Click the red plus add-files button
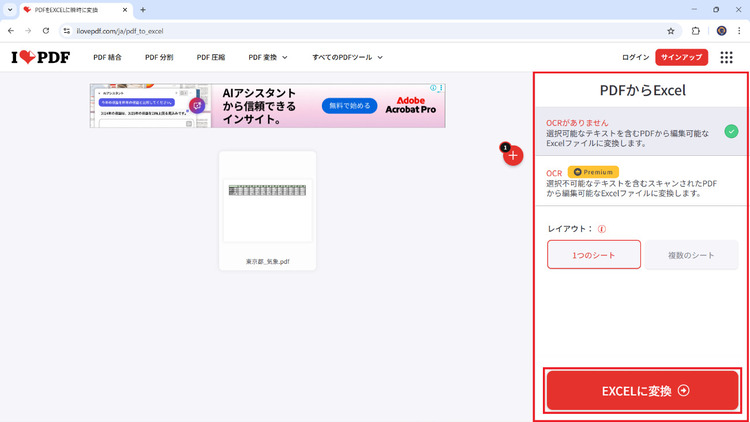Viewport: 750px width, 422px height. pyautogui.click(x=513, y=155)
